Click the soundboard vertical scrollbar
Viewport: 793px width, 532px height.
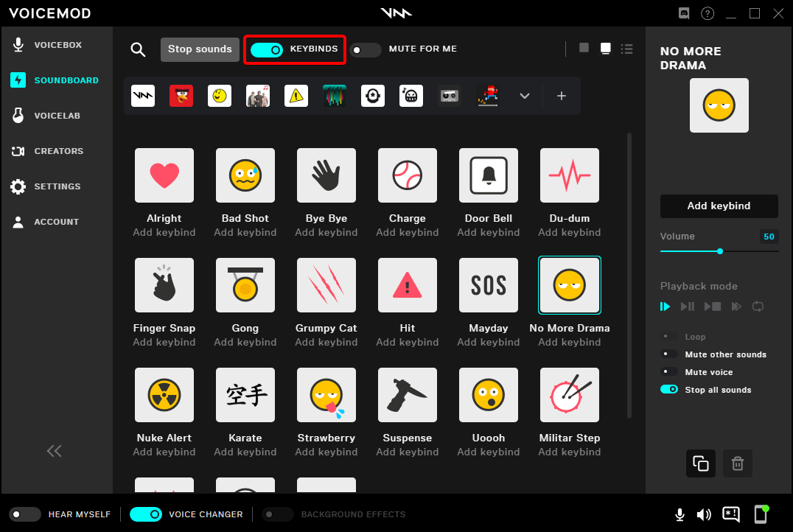click(x=629, y=276)
